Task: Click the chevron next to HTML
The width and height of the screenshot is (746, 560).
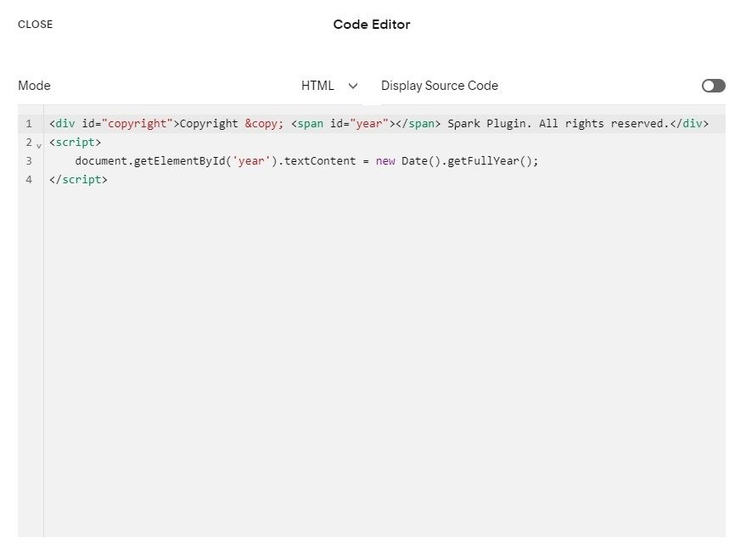Action: (x=352, y=86)
